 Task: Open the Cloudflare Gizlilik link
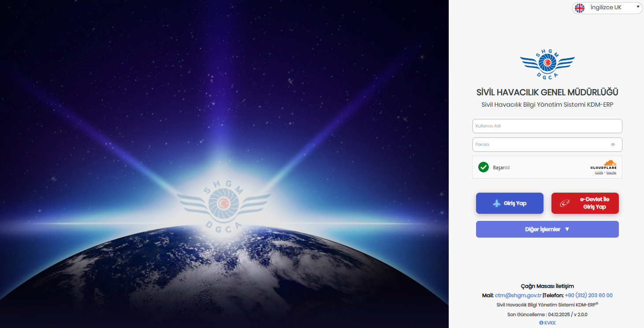pos(599,173)
